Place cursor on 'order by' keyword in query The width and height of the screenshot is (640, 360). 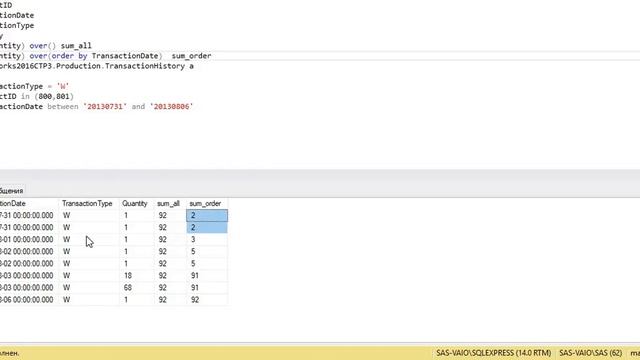(69, 56)
